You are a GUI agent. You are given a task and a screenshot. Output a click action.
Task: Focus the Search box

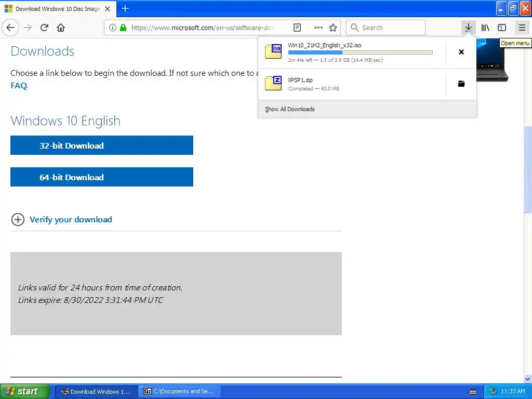point(385,28)
